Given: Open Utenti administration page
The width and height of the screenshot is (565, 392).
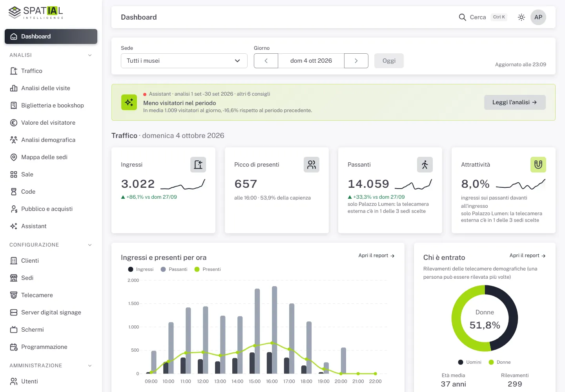Looking at the screenshot, I should (x=51, y=381).
